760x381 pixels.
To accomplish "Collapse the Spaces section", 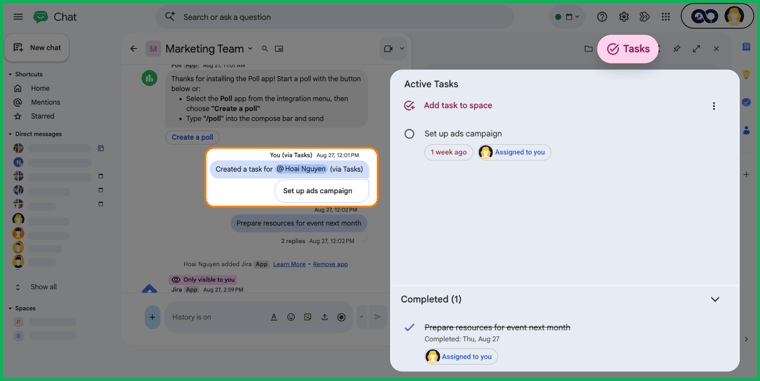I will [10, 308].
